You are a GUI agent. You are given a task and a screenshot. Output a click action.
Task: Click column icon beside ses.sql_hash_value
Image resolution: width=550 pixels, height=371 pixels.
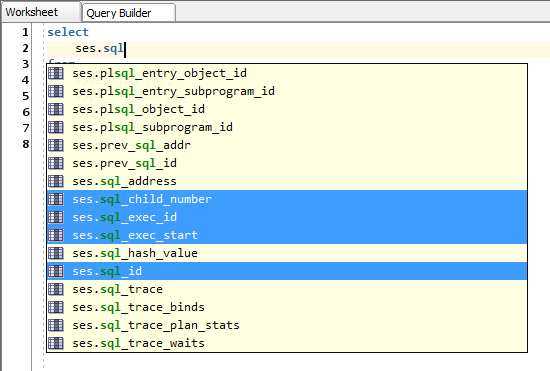56,253
